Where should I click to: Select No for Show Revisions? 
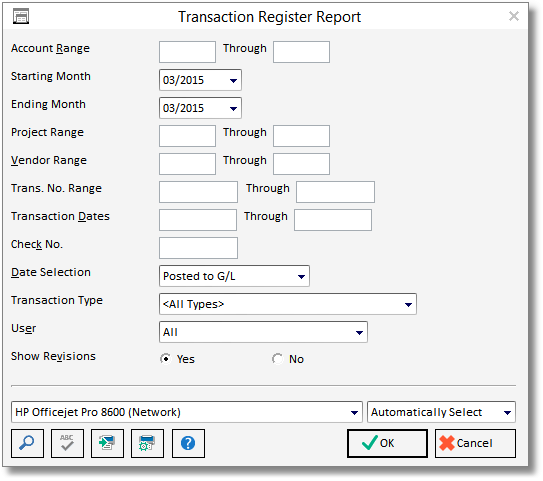277,359
